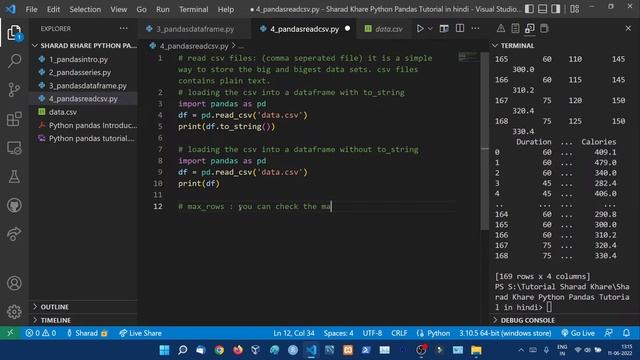
Task: Click the feedback icon in status bar
Action: (609, 333)
